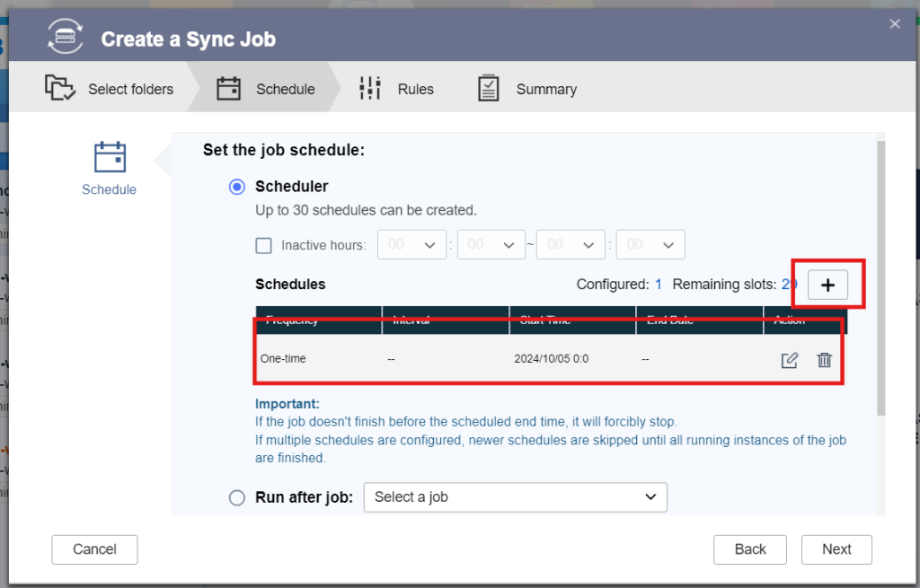This screenshot has width=920, height=588.
Task: Cancel the sync job creation
Action: (94, 549)
